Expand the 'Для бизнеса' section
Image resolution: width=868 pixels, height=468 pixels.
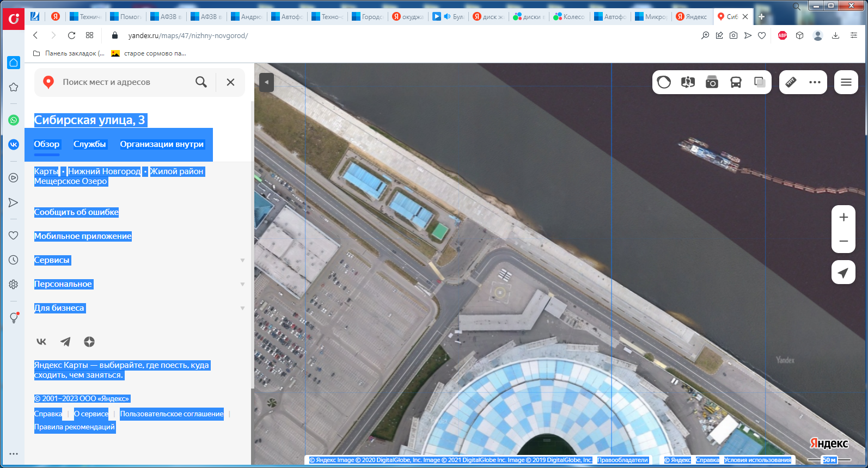point(139,308)
